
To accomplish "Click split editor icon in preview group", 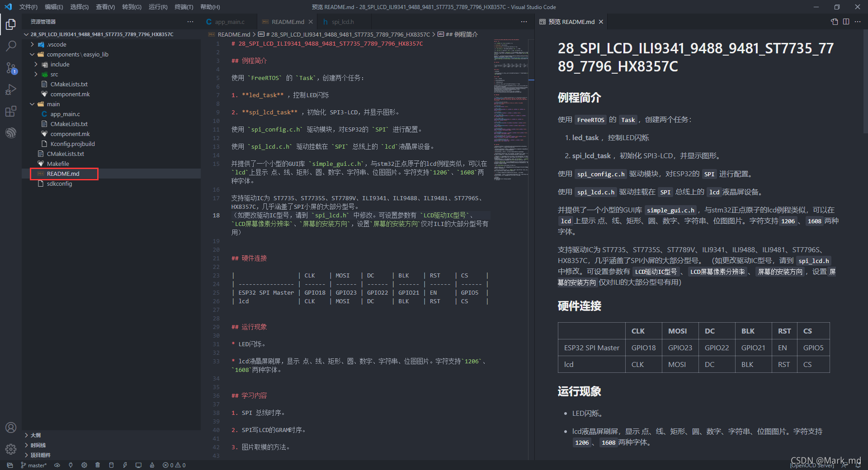I will [846, 22].
